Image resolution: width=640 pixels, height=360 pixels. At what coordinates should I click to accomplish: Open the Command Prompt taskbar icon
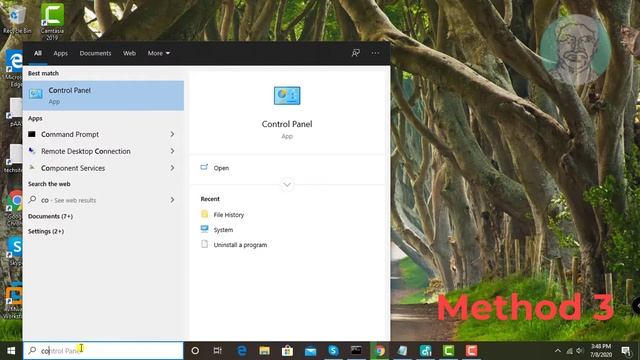point(356,351)
